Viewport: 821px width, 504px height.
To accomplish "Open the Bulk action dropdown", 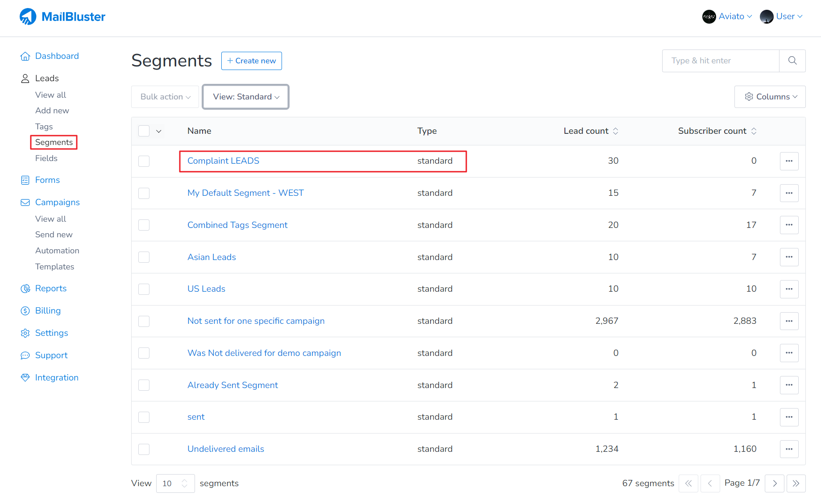I will [x=165, y=97].
